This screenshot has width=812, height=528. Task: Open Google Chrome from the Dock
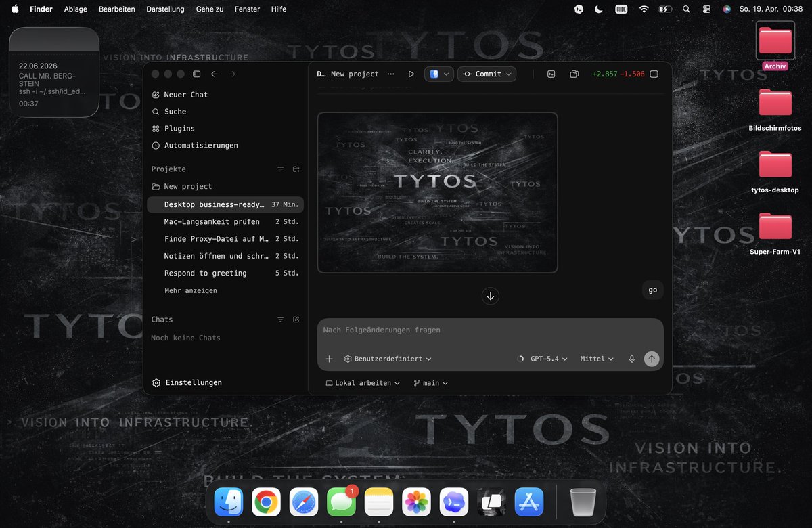pyautogui.click(x=267, y=503)
